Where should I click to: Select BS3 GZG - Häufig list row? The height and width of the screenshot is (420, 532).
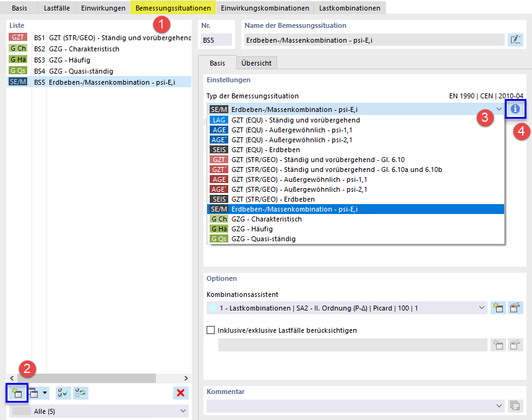99,60
